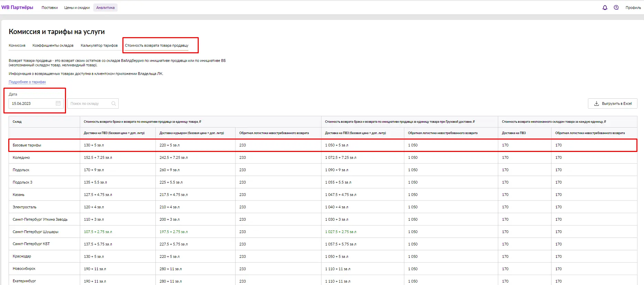
Task: Click download icon on Excel export button
Action: pos(597,103)
